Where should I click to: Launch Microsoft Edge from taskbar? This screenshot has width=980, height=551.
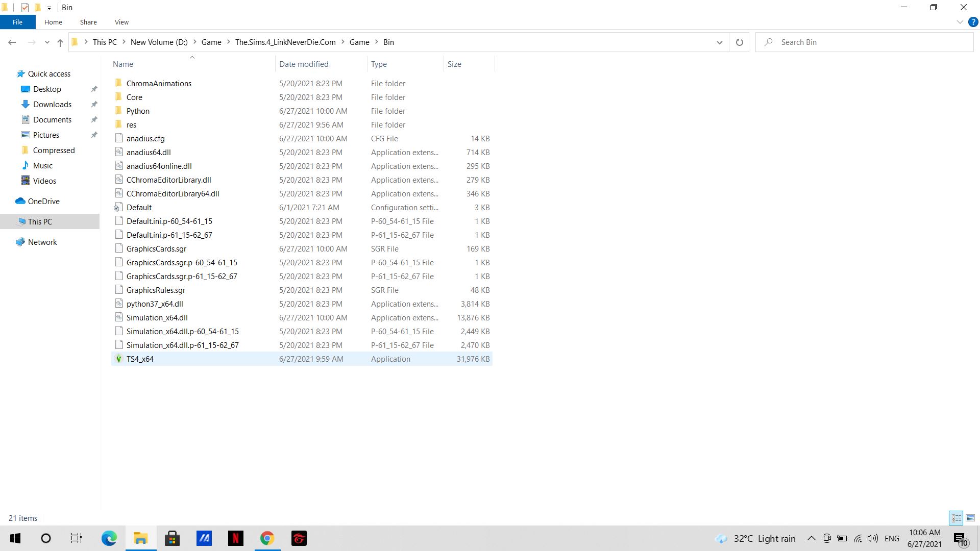109,538
